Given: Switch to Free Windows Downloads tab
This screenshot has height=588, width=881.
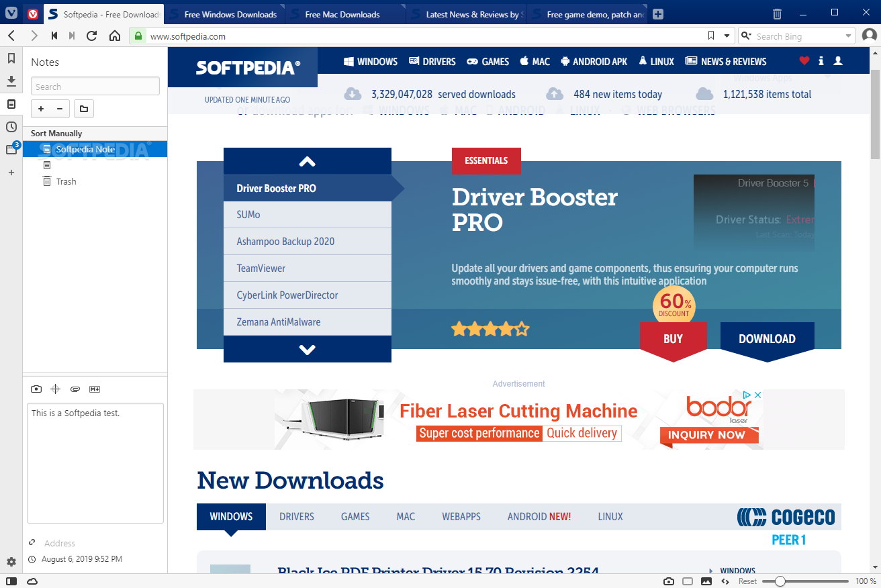Looking at the screenshot, I should 224,14.
